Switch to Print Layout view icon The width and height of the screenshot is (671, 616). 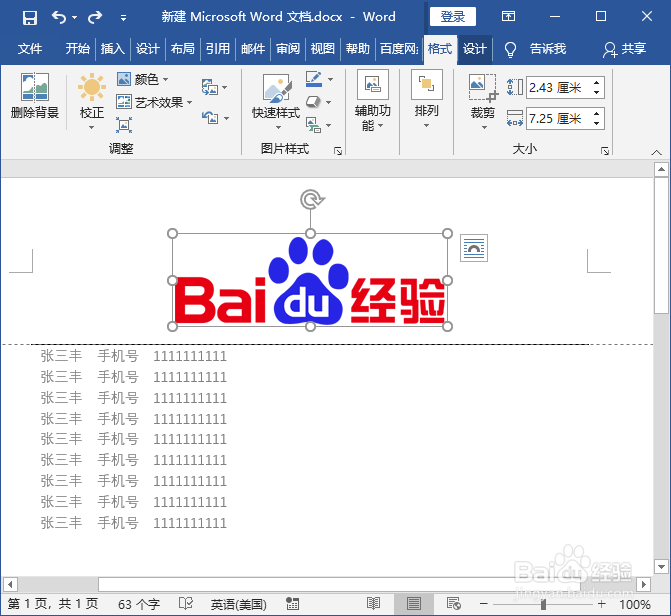414,604
